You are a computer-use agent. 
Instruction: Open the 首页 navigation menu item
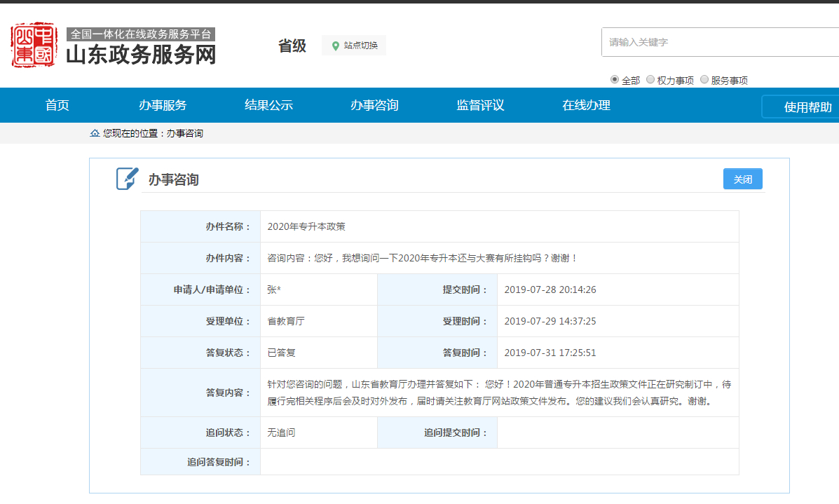click(x=57, y=105)
